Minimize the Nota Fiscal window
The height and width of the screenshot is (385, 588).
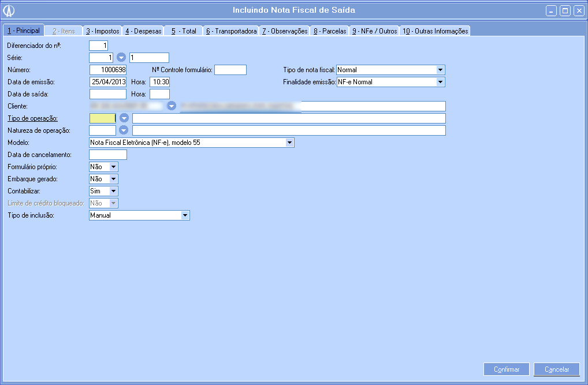(552, 10)
